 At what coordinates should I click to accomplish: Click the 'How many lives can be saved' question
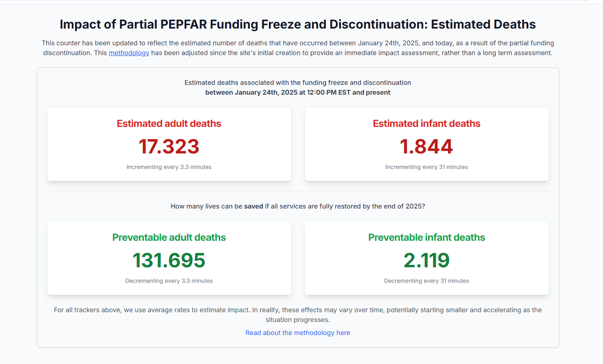(x=298, y=206)
